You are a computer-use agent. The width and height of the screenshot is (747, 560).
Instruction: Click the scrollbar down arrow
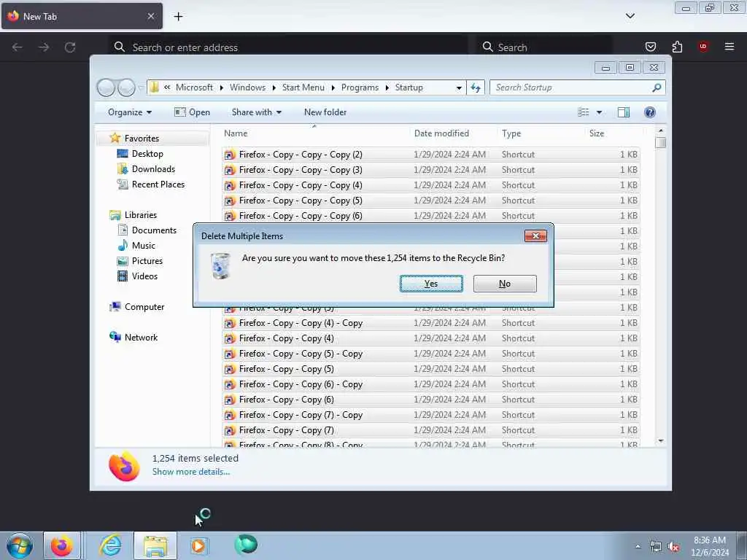point(660,441)
